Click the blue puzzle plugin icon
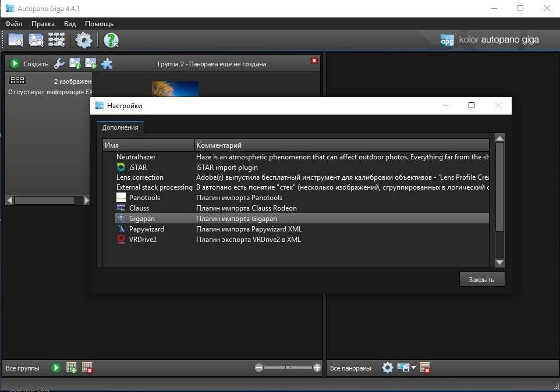 coord(107,63)
